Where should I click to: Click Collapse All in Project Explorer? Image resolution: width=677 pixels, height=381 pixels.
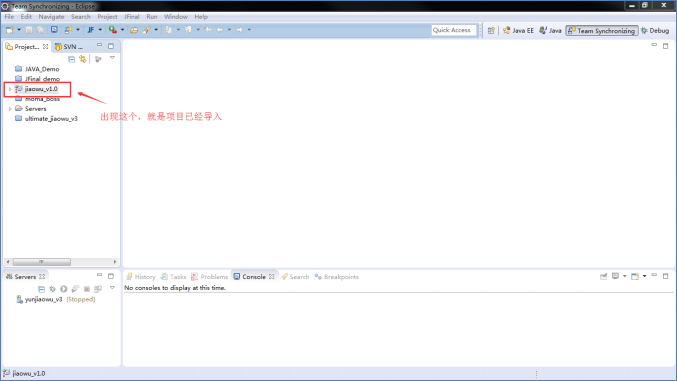pos(72,59)
